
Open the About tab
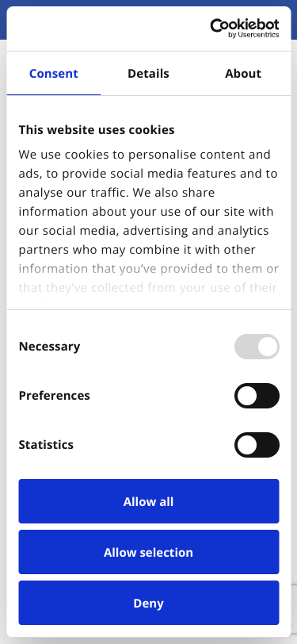243,74
